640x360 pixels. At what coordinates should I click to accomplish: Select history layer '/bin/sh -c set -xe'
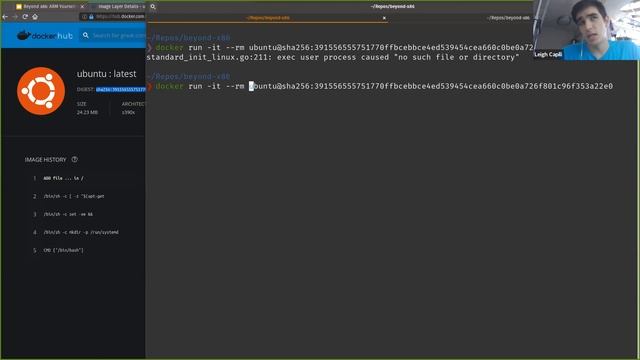68,214
